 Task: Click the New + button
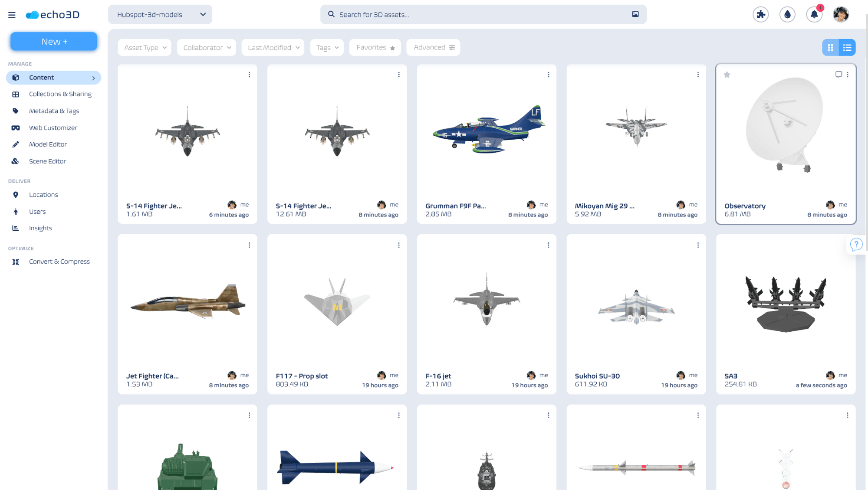click(x=54, y=42)
